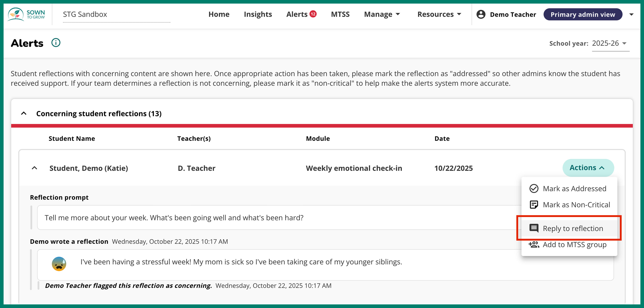
Task: Click the Sown to Grow logo
Action: (x=26, y=14)
